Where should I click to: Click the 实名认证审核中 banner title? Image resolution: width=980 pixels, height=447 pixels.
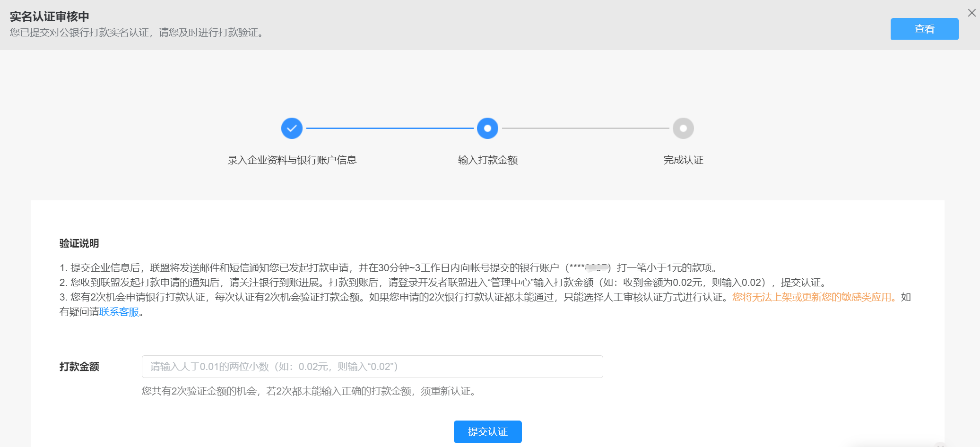tap(49, 17)
